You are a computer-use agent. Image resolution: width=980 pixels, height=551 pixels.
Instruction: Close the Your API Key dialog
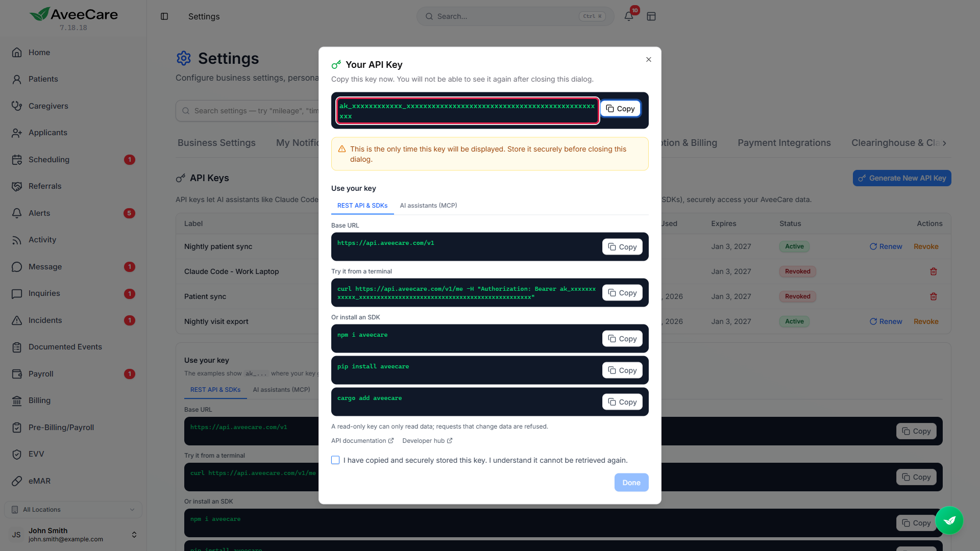click(x=649, y=60)
